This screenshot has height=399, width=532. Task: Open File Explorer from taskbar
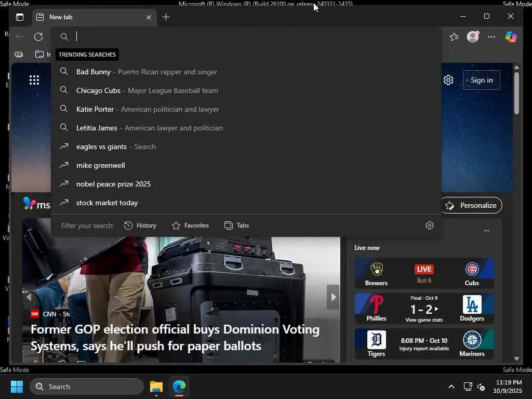156,387
